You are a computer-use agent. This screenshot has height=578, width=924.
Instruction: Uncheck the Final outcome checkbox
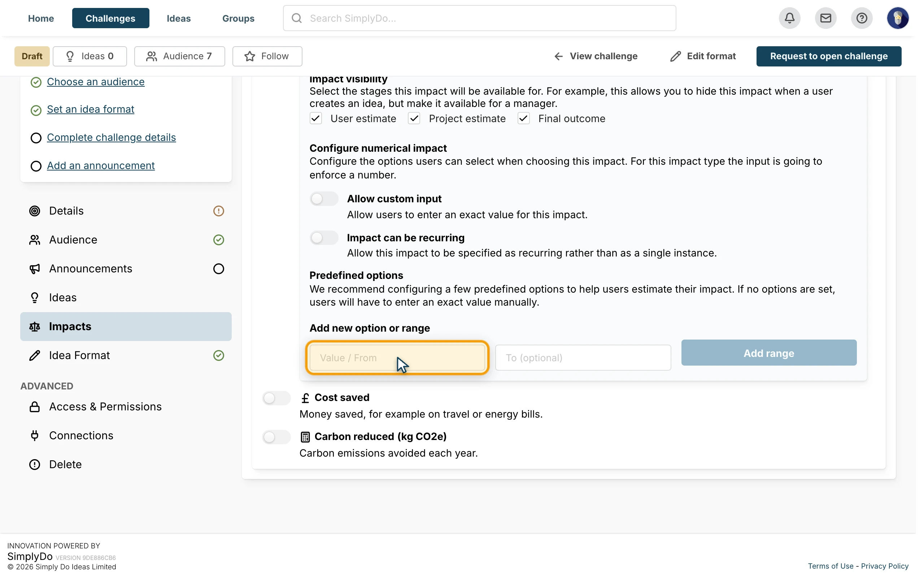pos(523,118)
